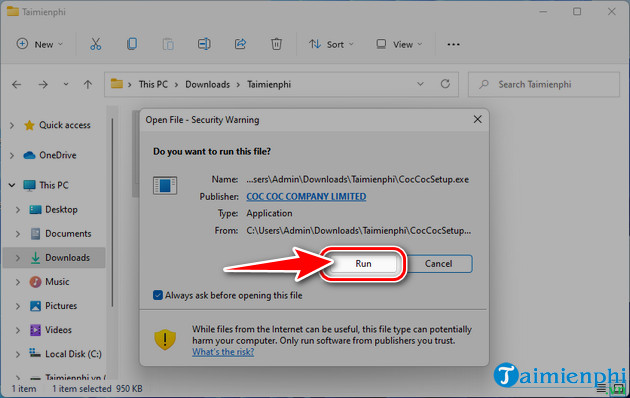The height and width of the screenshot is (398, 630).
Task: Click the Cancel button
Action: [438, 263]
